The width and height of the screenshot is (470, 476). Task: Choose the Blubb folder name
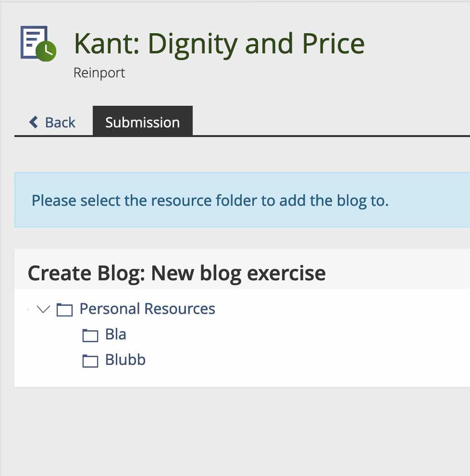[x=125, y=360]
